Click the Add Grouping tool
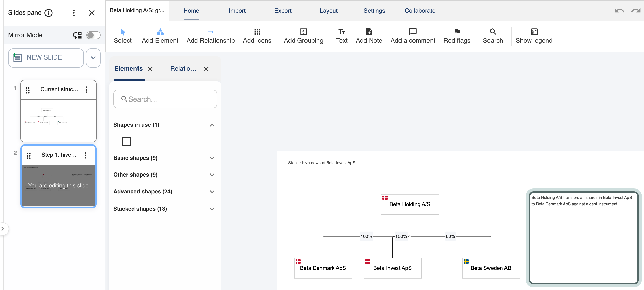Viewport: 644px width, 290px height. click(x=303, y=36)
